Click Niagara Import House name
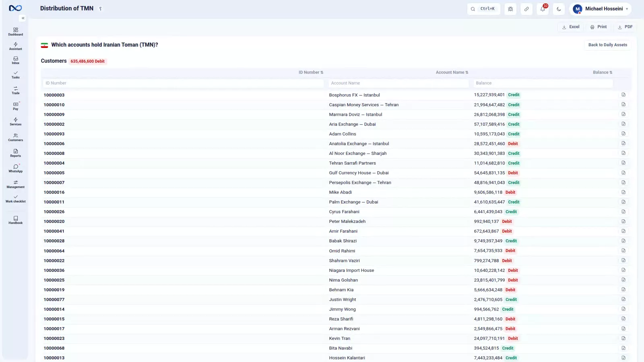The image size is (644, 362). pyautogui.click(x=351, y=270)
